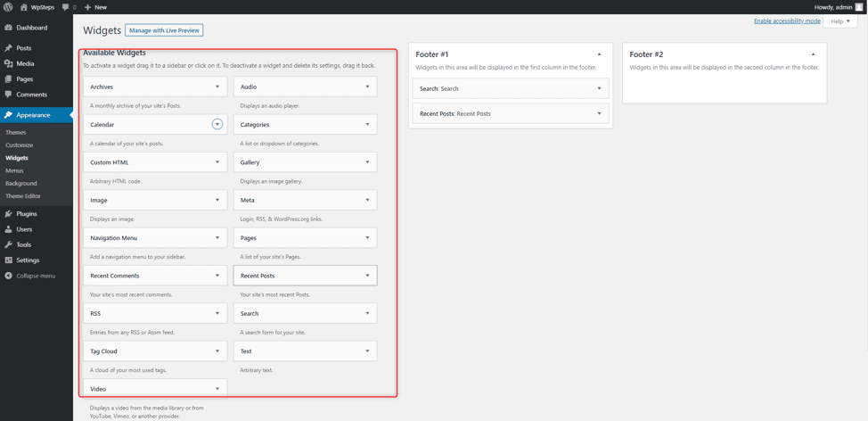
Task: Expand Recent Posts widget in Footer #1
Action: (599, 113)
